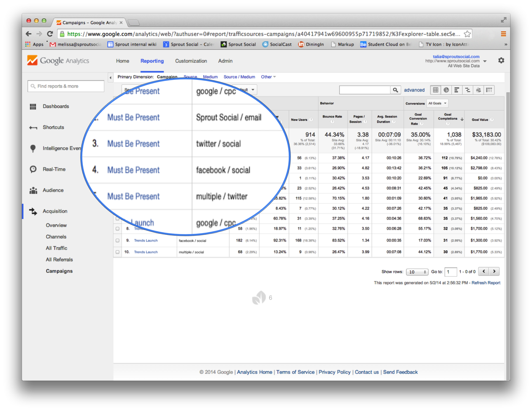Click the browser address bar URL
532x411 pixels.
[x=263, y=34]
